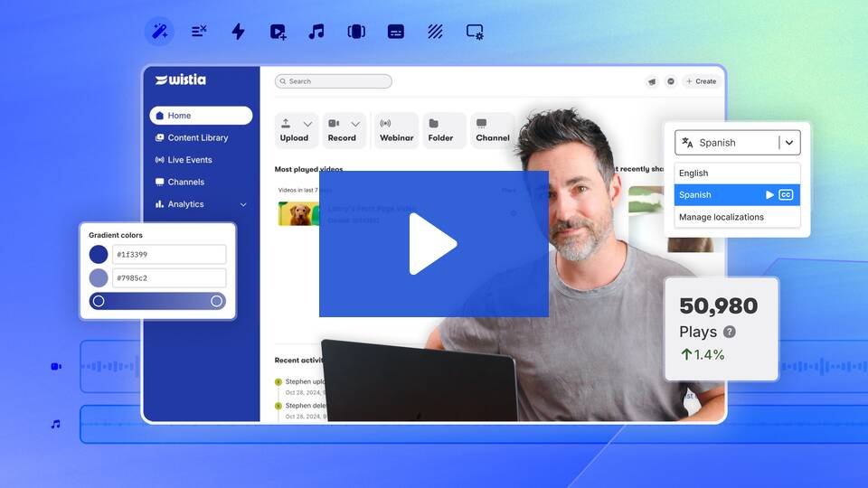Image resolution: width=868 pixels, height=488 pixels.
Task: Click the Most played videos heading
Action: [x=309, y=169]
